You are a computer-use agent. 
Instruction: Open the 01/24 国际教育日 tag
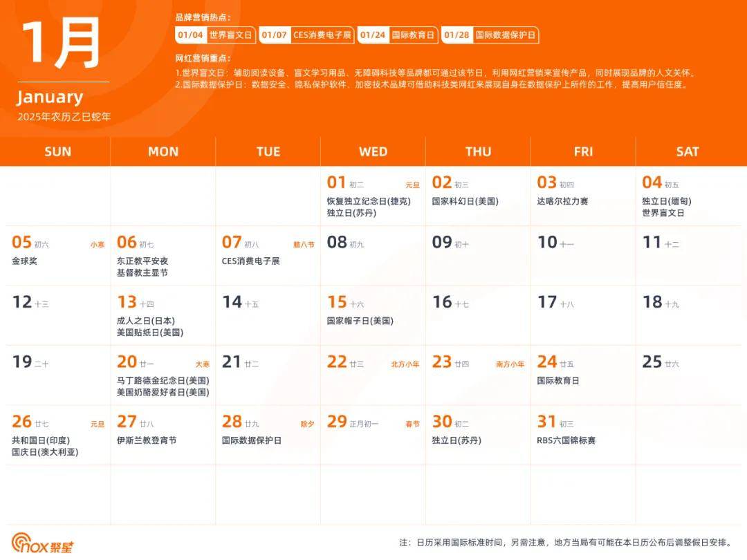(x=397, y=35)
